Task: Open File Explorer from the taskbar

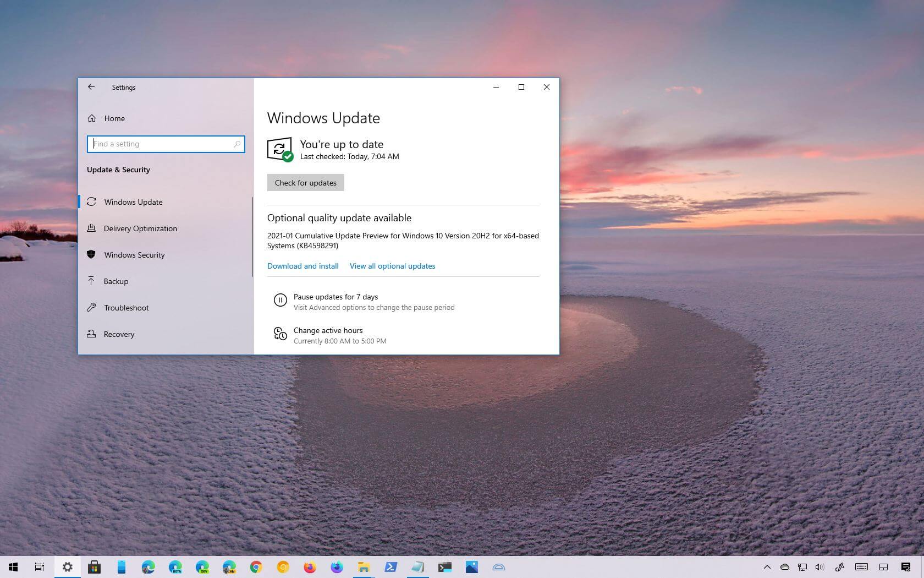Action: pyautogui.click(x=363, y=567)
